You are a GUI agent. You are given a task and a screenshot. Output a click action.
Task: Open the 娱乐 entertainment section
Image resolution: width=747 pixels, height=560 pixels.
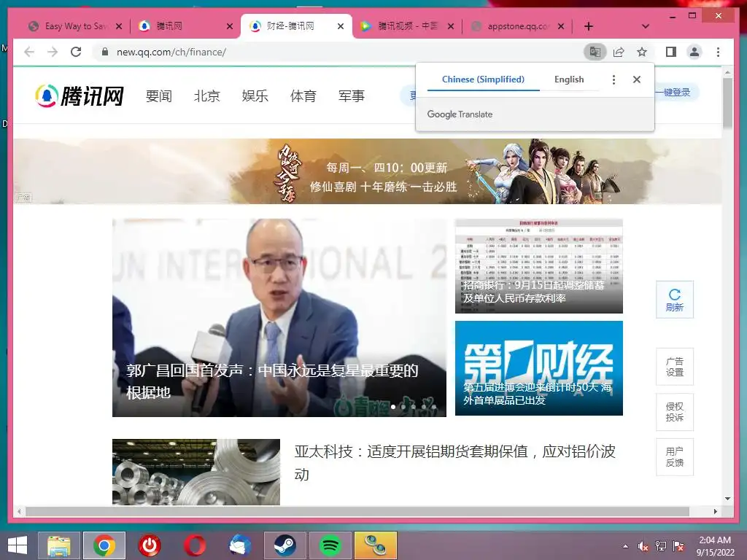(x=255, y=96)
